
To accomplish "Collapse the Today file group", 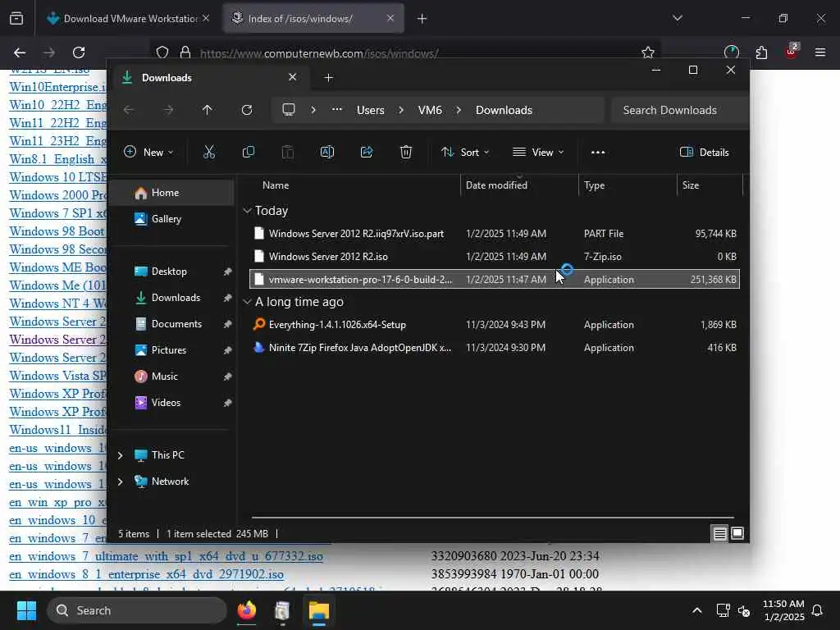I will click(x=248, y=211).
